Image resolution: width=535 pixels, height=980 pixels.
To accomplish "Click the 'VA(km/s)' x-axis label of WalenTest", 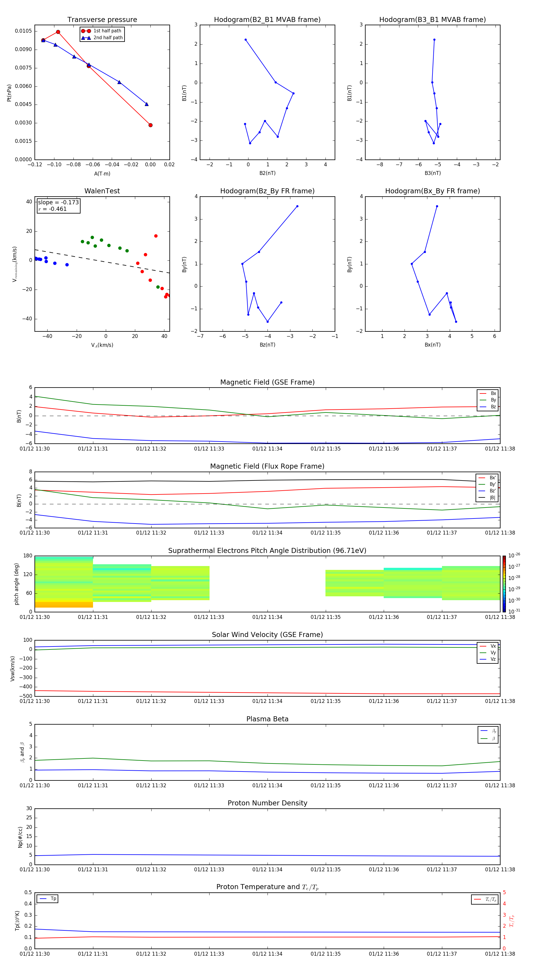I will click(102, 345).
